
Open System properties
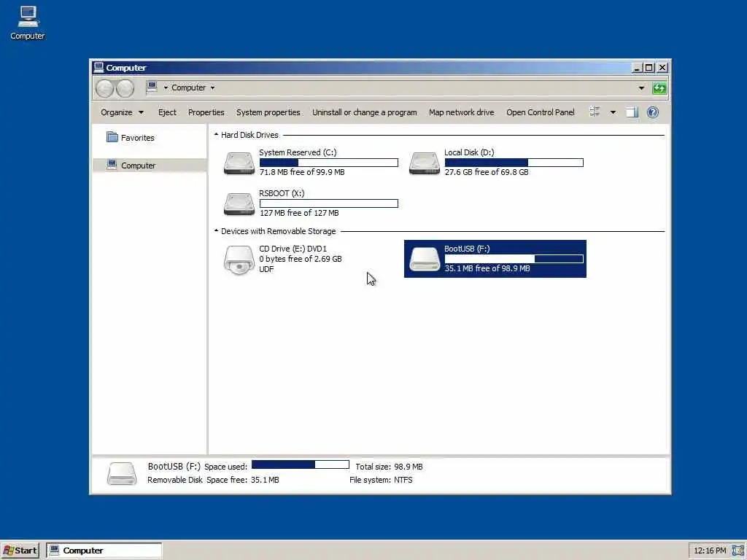click(268, 112)
